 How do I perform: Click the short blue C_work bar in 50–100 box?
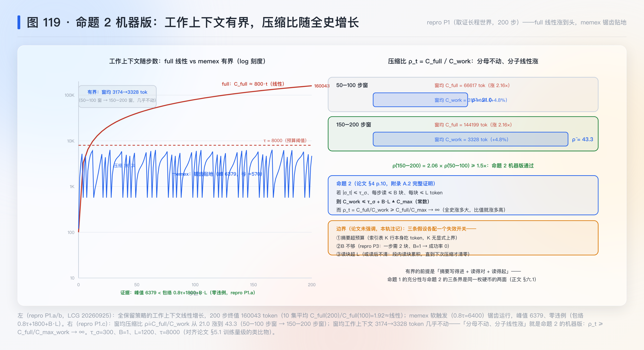point(420,100)
